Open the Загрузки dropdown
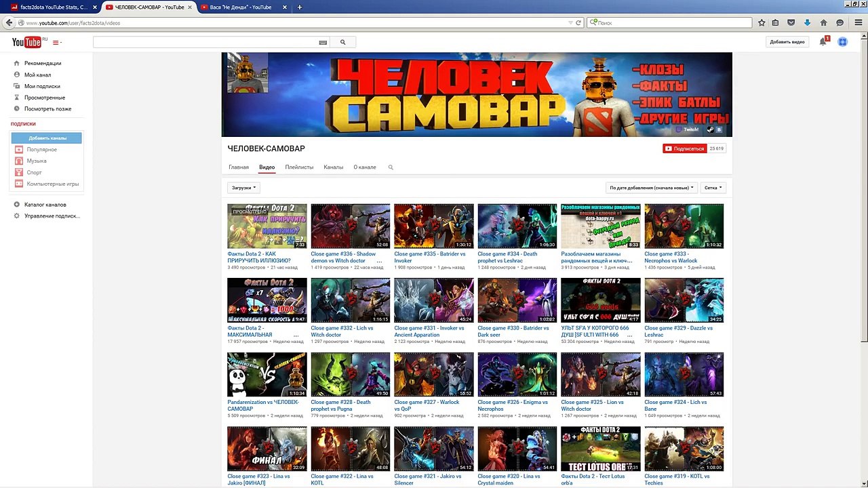868x488 pixels. click(243, 188)
